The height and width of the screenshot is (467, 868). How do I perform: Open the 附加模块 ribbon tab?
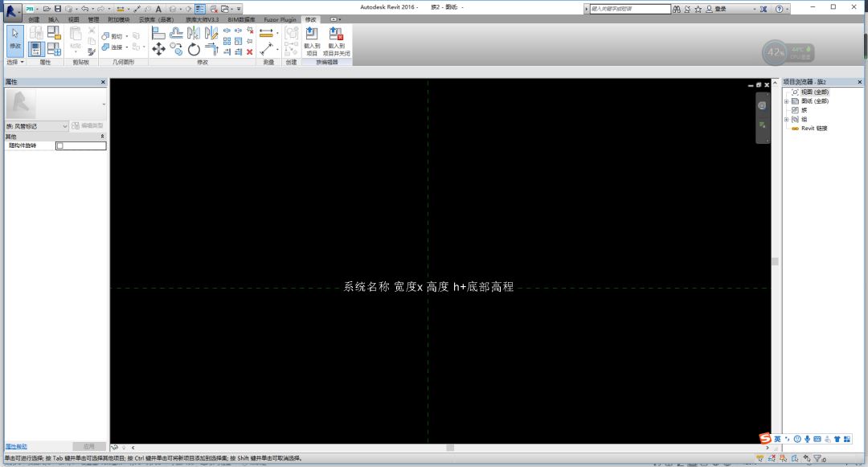(x=119, y=19)
